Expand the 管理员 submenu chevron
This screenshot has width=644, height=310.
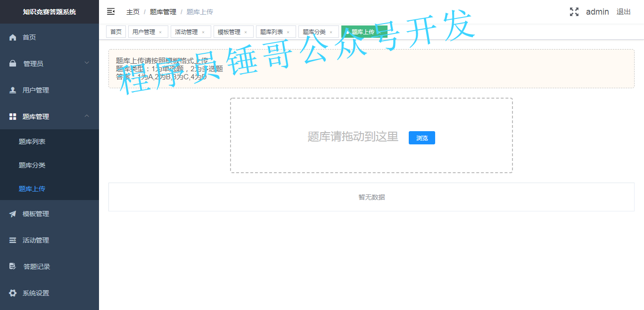coord(87,63)
